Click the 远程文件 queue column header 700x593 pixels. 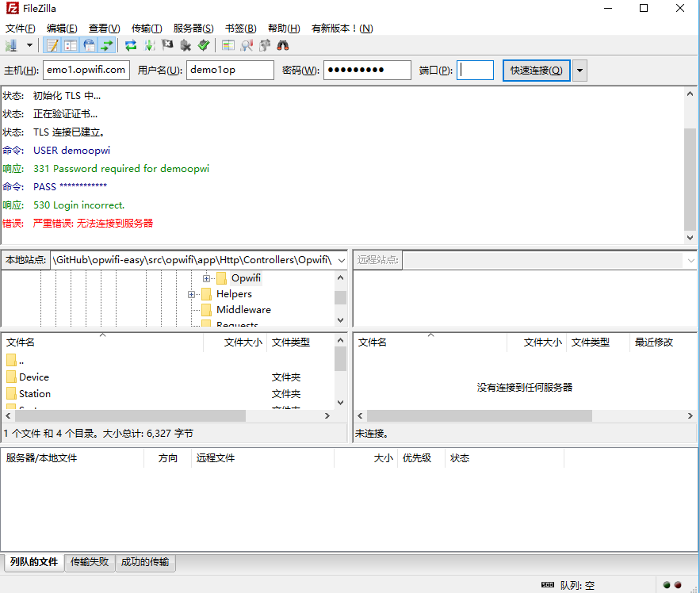click(x=263, y=458)
